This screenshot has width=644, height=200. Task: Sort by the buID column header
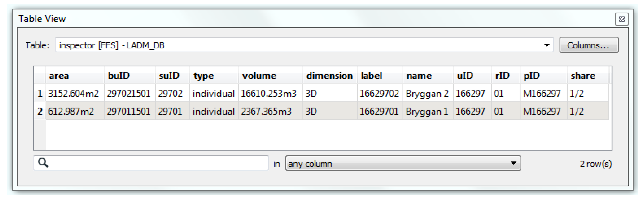[130, 75]
